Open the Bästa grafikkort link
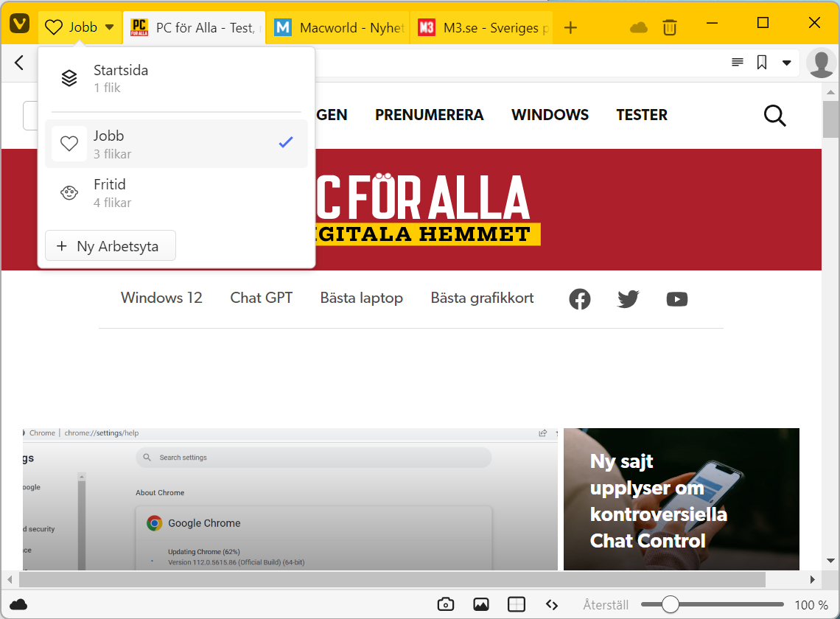Screen dimensions: 840x619 point(482,298)
